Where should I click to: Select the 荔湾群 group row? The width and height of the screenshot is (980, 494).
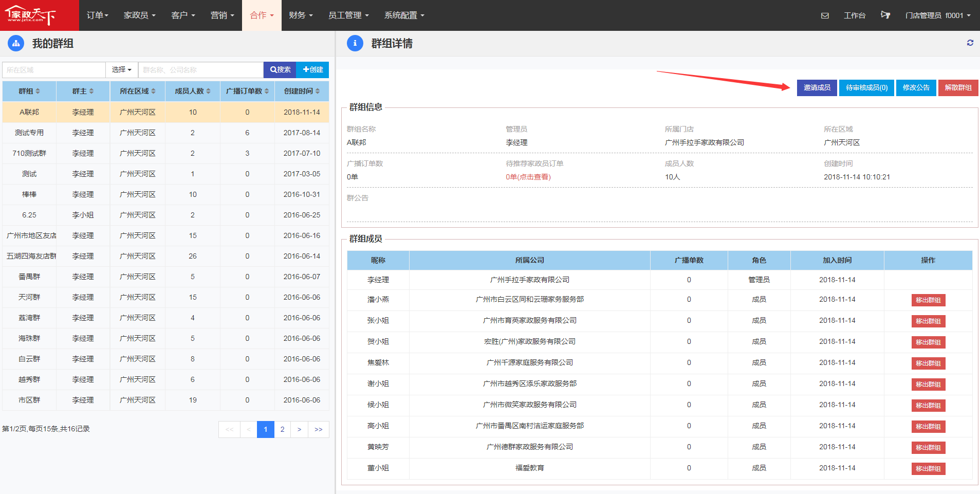[x=165, y=318]
